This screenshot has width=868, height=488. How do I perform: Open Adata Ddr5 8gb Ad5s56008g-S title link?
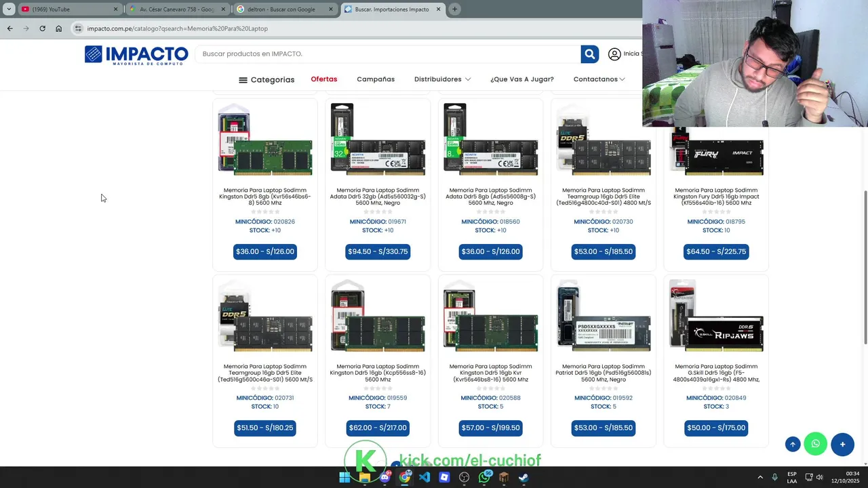tap(490, 197)
